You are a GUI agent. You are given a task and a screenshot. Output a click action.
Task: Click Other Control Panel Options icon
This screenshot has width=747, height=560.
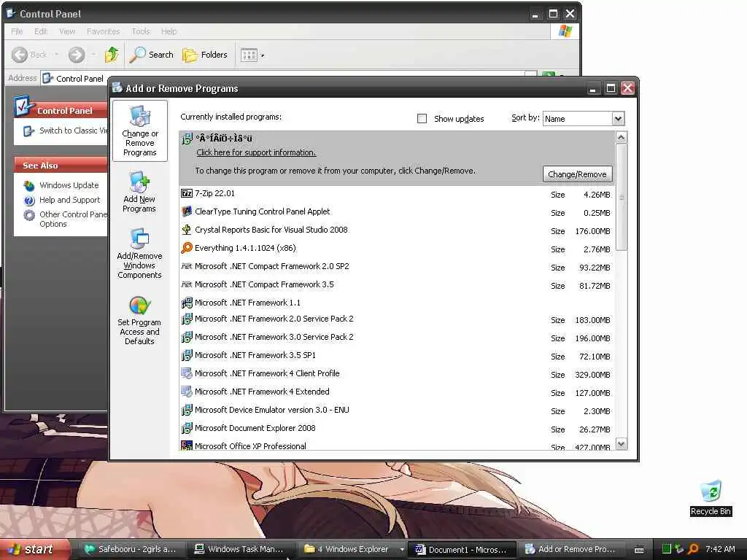coord(29,215)
